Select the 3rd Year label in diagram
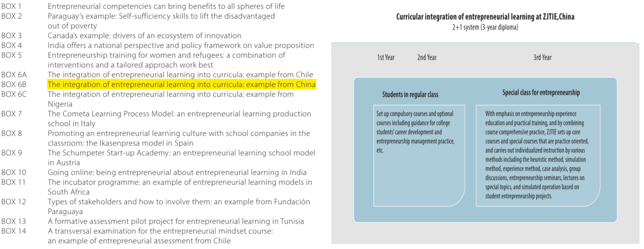This screenshot has height=249, width=644. pos(542,57)
